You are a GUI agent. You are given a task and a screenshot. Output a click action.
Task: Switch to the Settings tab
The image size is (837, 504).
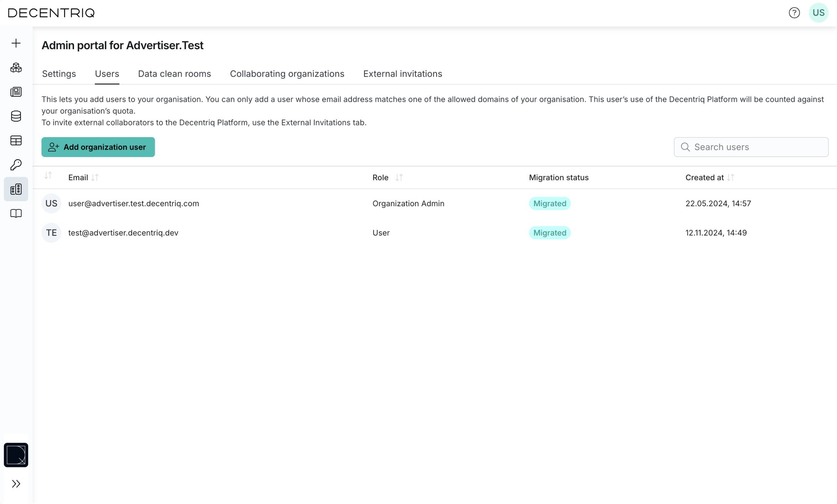point(59,74)
